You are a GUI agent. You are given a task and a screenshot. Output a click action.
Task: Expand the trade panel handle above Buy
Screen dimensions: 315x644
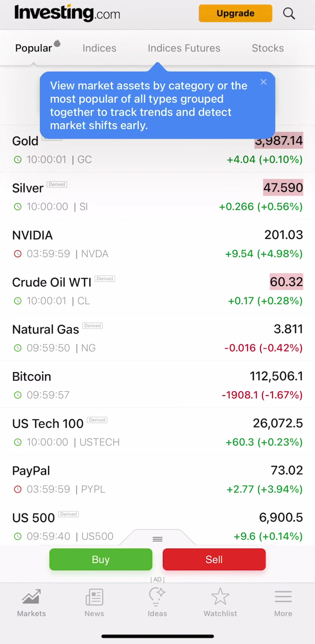coord(157,539)
